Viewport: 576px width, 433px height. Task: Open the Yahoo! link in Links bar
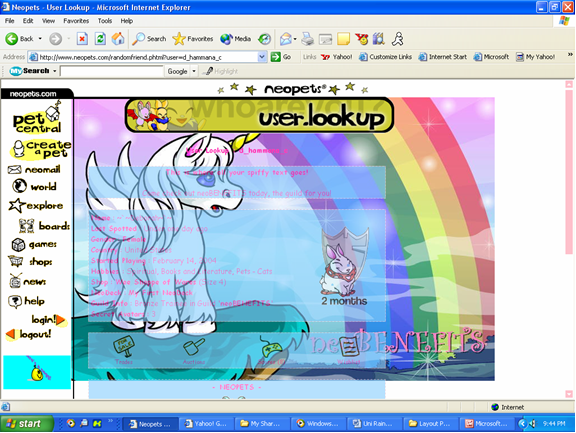[x=336, y=57]
